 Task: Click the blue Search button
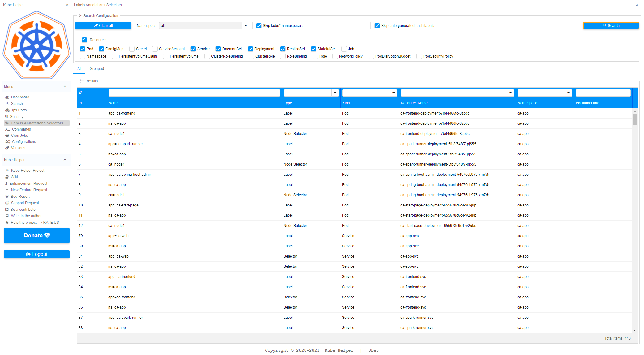coord(611,26)
